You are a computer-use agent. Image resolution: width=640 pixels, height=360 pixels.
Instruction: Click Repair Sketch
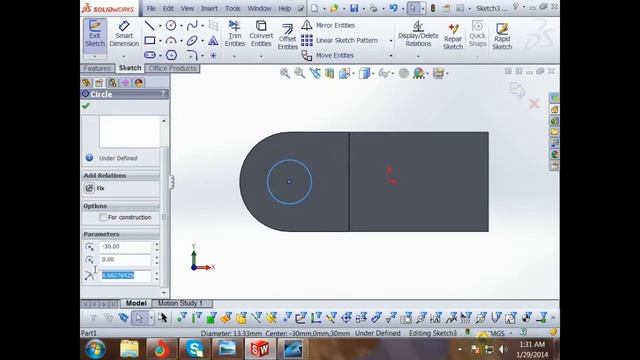pos(453,37)
